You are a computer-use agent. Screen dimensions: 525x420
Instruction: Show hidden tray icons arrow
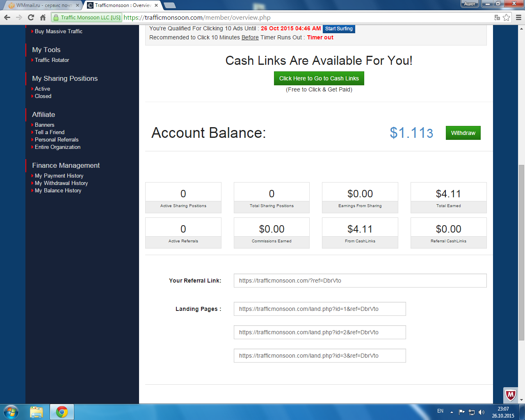coord(452,412)
